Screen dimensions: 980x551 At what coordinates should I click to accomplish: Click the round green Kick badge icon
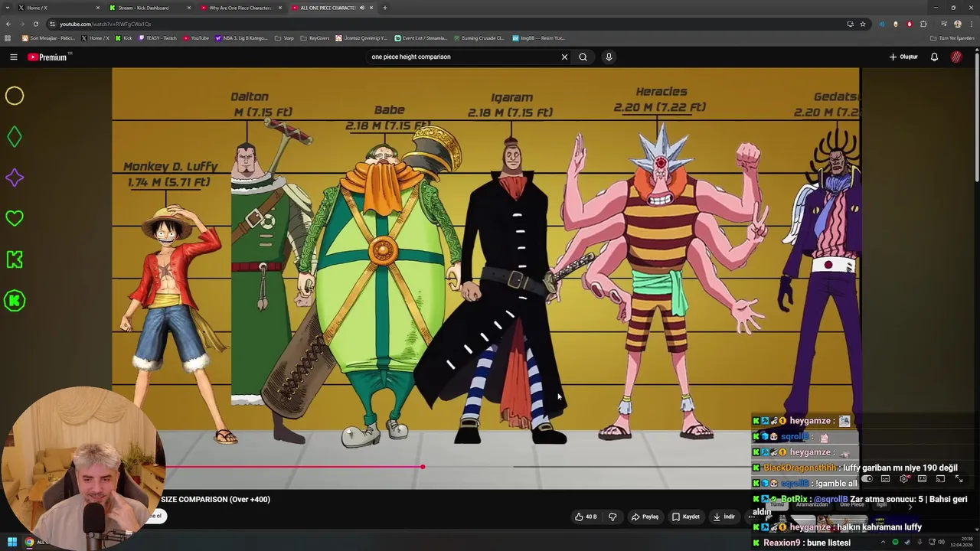click(15, 301)
